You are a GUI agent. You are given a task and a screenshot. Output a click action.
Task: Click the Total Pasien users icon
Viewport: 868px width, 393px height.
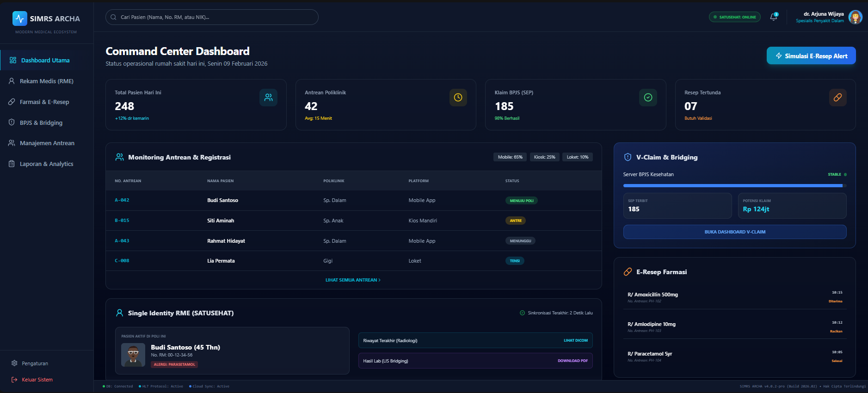click(268, 98)
